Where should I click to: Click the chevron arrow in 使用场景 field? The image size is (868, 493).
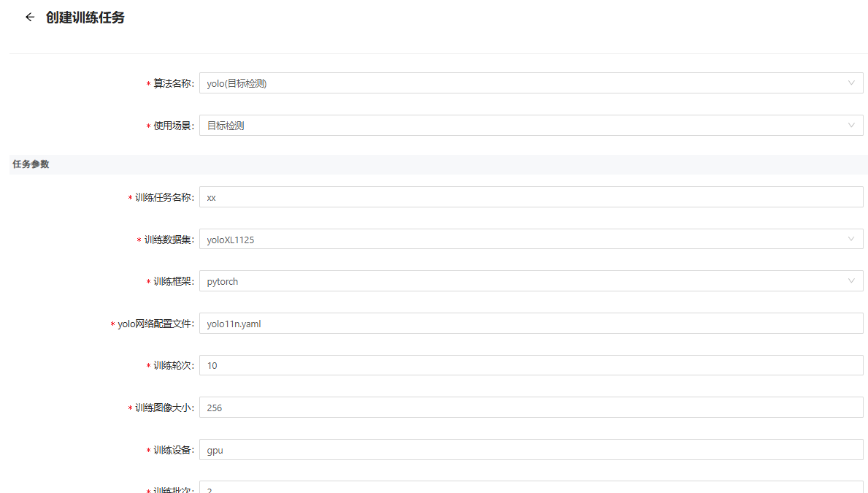850,126
